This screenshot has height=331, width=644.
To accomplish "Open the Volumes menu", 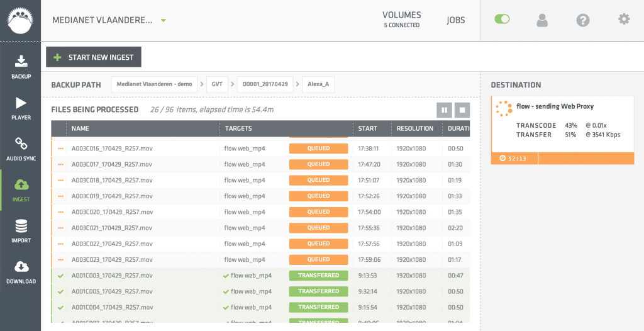I will (401, 19).
